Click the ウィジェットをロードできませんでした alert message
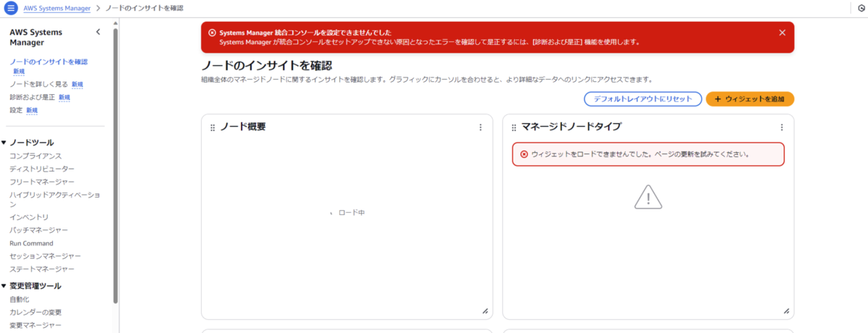 (640, 154)
